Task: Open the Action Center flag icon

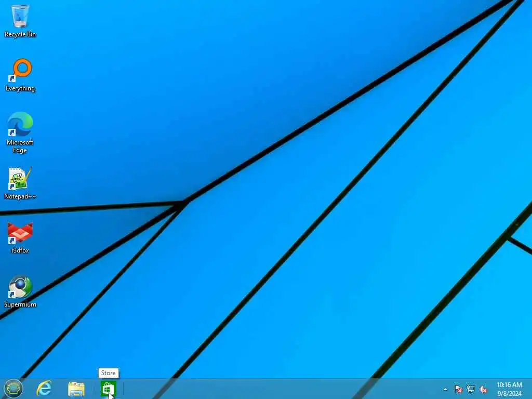Action: 458,389
